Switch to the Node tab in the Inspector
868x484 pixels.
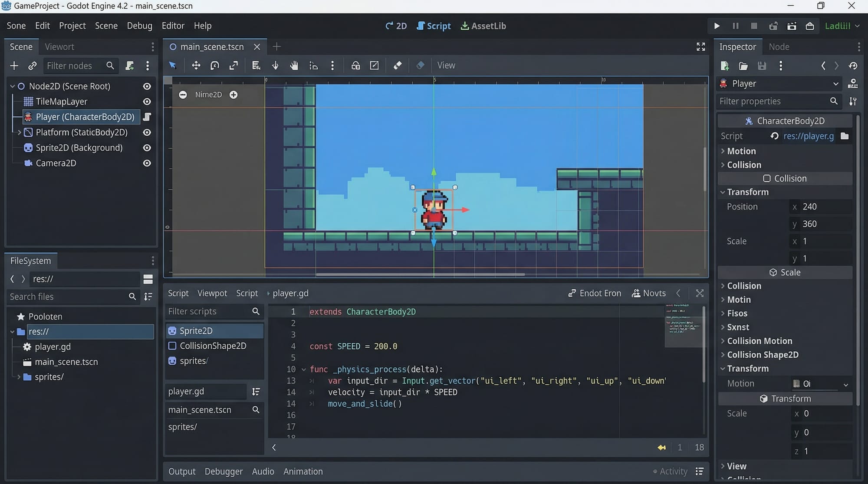[x=779, y=46]
